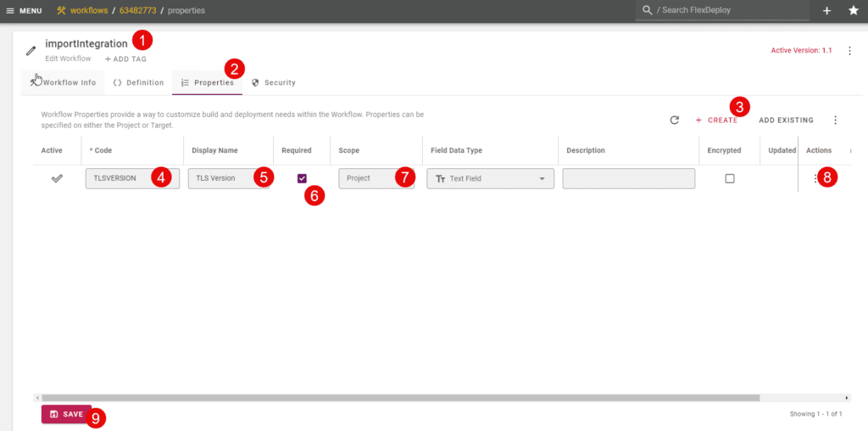
Task: Click the plus icon in top bar
Action: (827, 10)
